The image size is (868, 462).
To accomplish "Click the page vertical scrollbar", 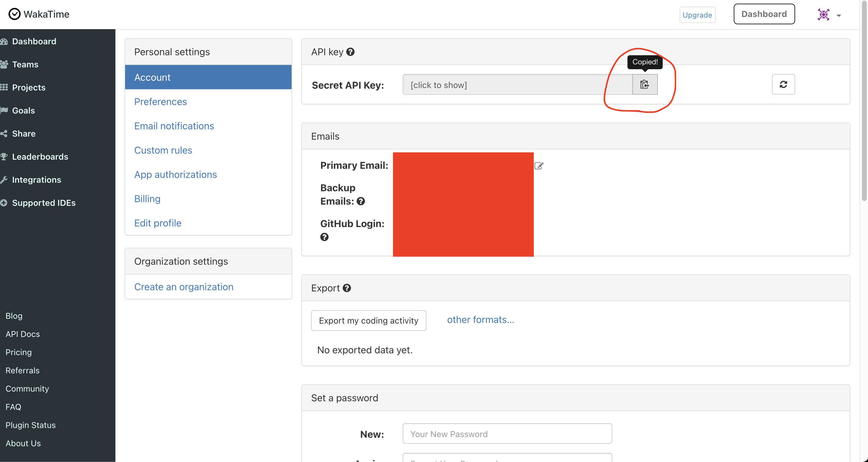I will [864, 101].
